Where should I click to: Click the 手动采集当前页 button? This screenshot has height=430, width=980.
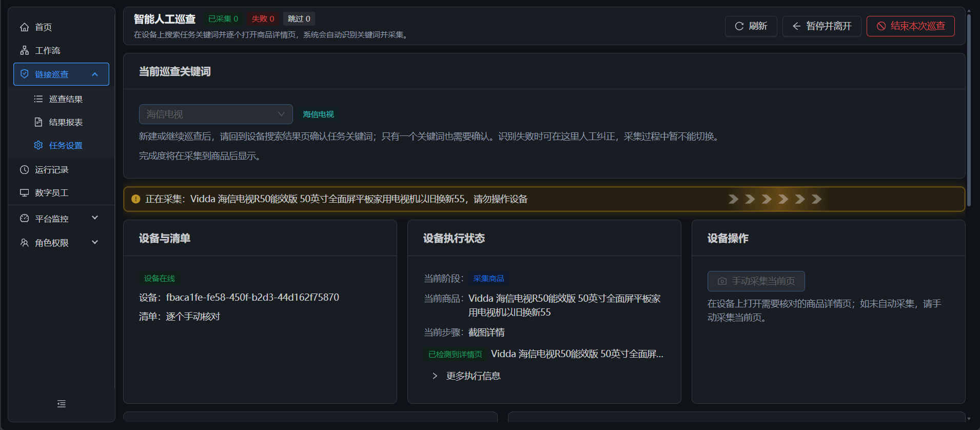click(x=756, y=281)
